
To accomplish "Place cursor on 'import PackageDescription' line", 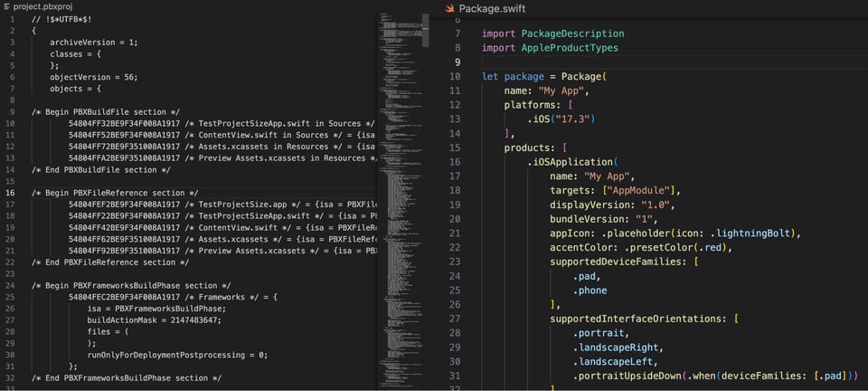I will point(552,33).
